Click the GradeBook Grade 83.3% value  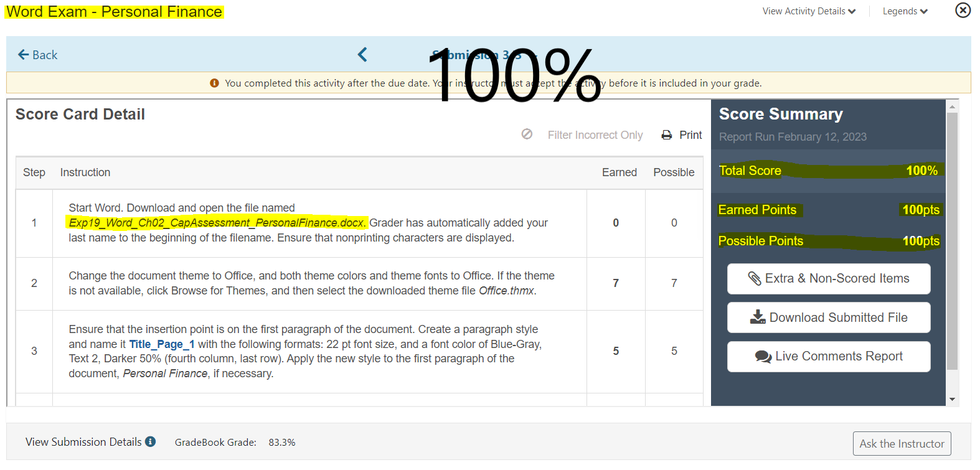(x=282, y=443)
